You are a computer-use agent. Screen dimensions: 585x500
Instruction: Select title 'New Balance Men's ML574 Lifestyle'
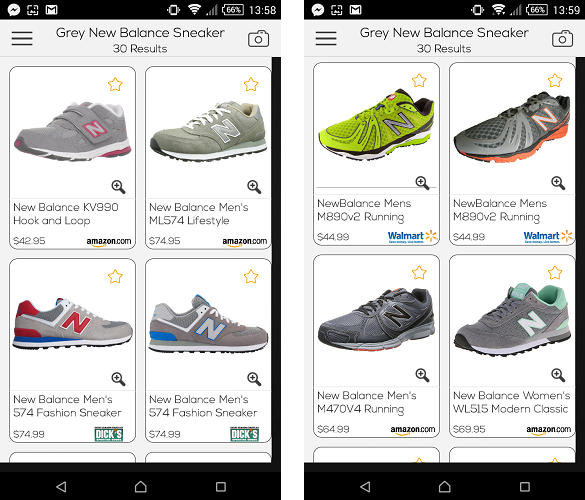point(198,214)
